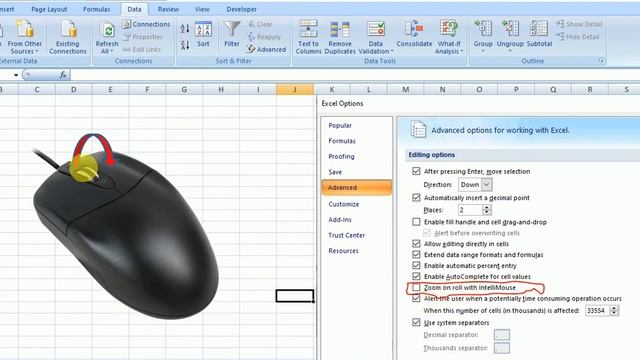The height and width of the screenshot is (360, 640).
Task: Toggle Allow editing directly in cells
Action: tap(416, 244)
